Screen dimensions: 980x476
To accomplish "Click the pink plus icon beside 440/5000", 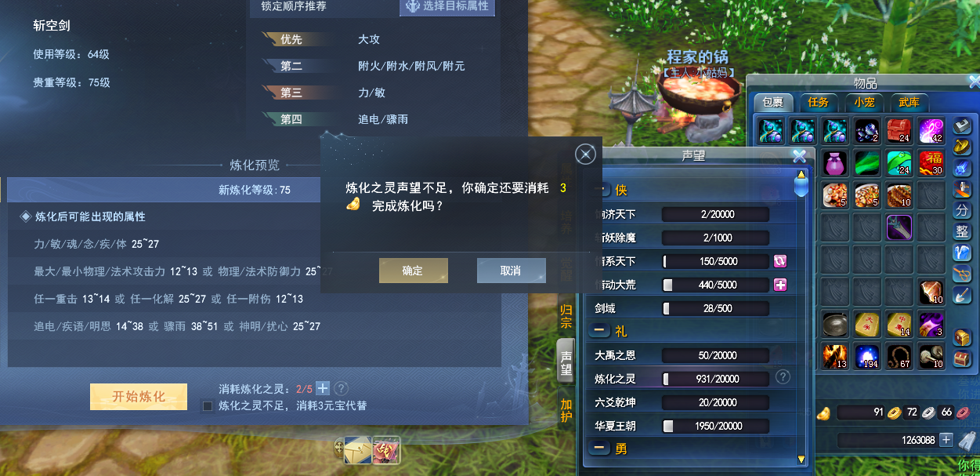I will click(x=780, y=285).
